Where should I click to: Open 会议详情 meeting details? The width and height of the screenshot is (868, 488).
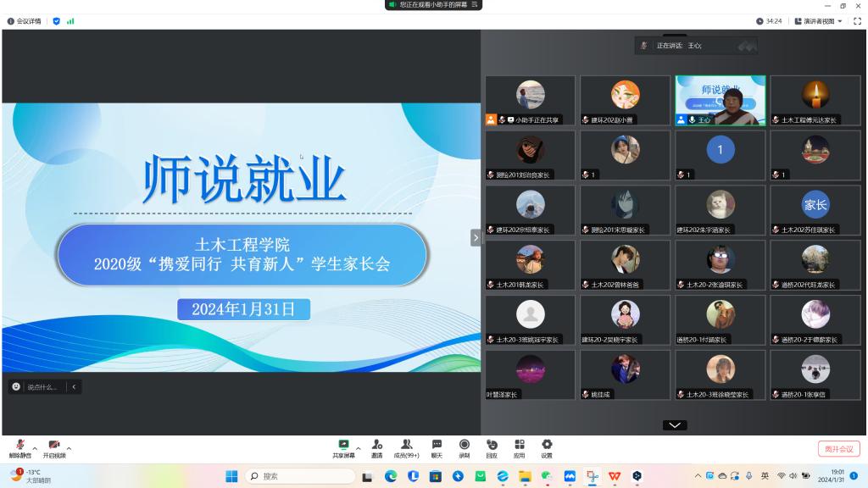pyautogui.click(x=25, y=21)
